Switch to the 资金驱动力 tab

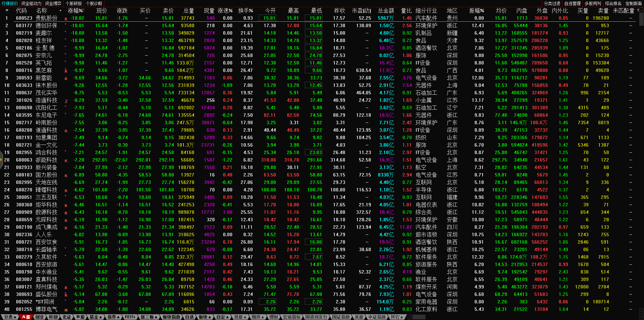pyautogui.click(x=31, y=3)
